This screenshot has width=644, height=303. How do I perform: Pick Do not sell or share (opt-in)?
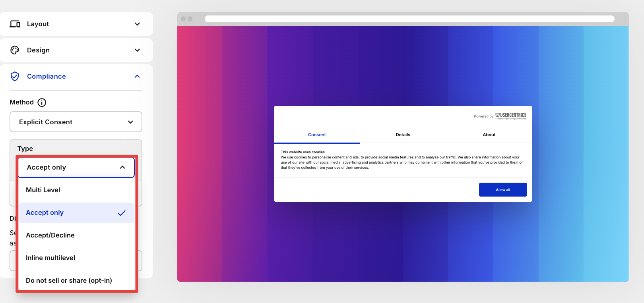pos(69,281)
